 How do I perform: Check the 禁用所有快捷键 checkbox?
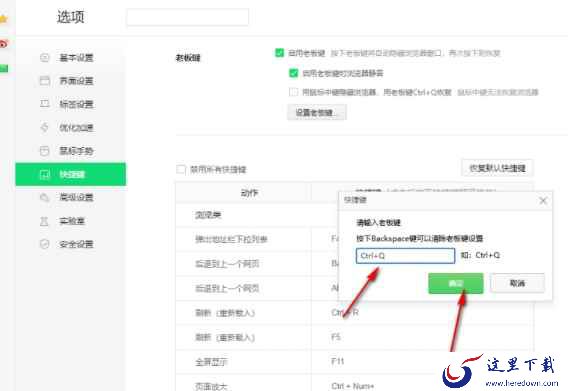click(x=181, y=169)
